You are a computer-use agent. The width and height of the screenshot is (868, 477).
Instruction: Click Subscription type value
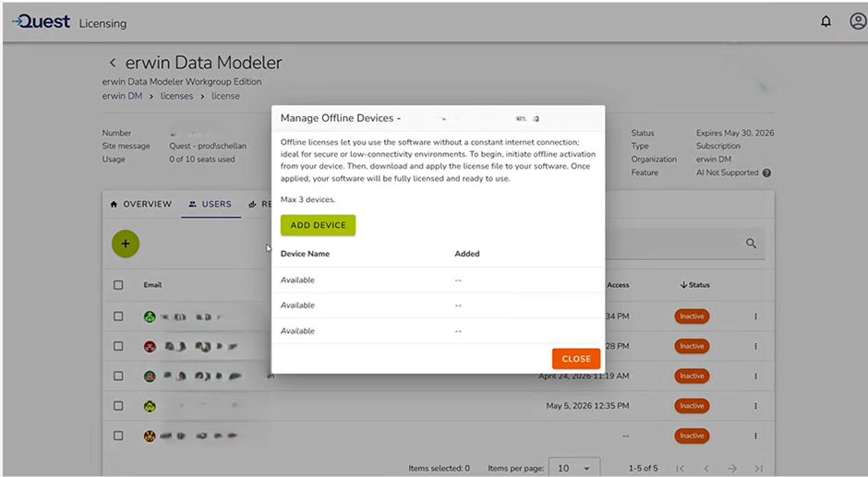(718, 146)
